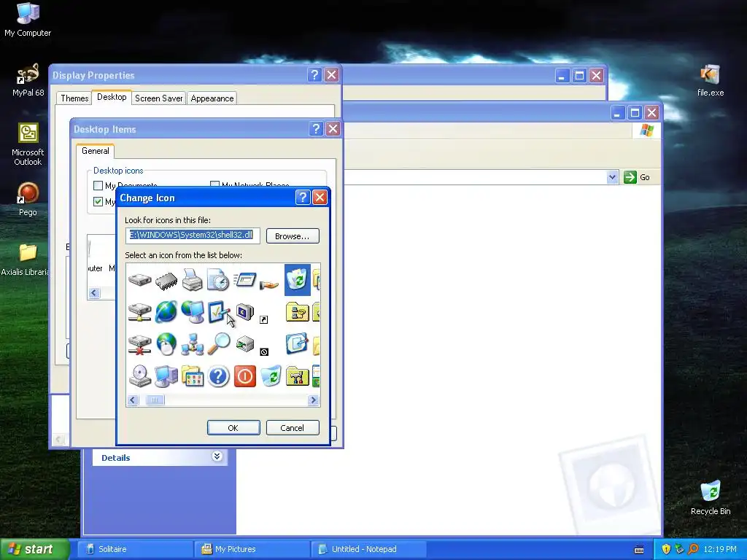The width and height of the screenshot is (747, 560).
Task: Select the desktop computer with tower icon
Action: pos(166,376)
